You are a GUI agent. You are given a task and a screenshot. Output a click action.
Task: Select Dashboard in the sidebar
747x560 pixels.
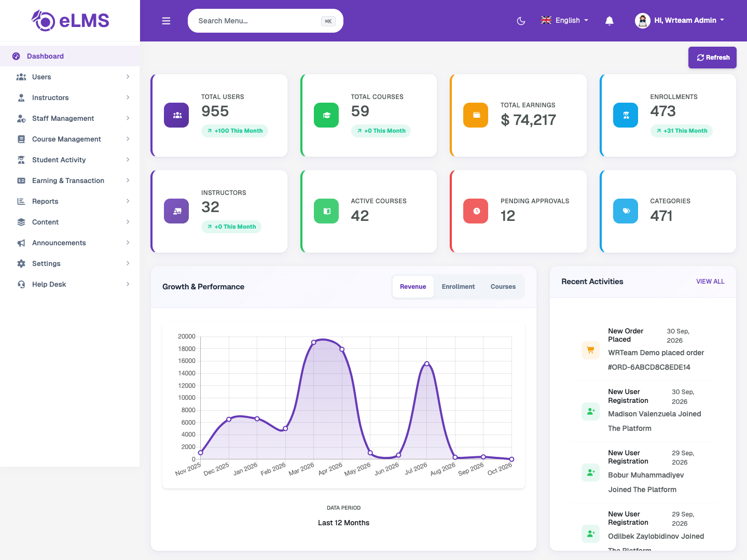70,56
